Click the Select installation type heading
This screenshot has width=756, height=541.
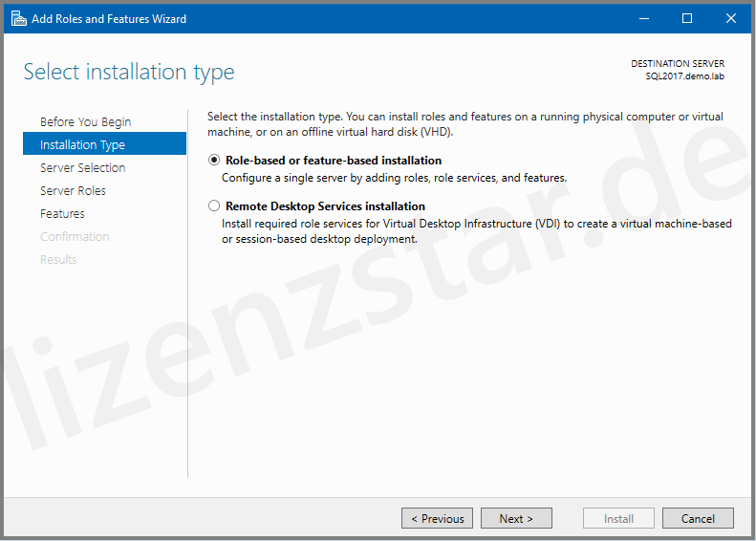(x=129, y=72)
